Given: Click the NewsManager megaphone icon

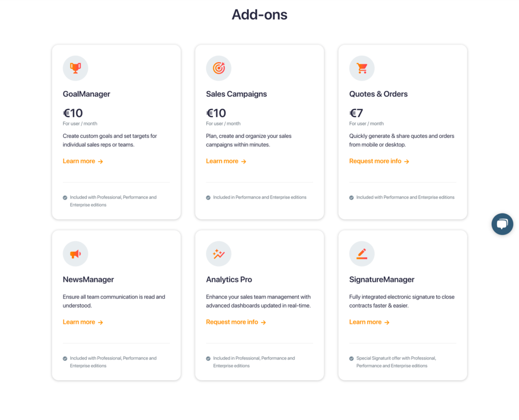Looking at the screenshot, I should [76, 254].
